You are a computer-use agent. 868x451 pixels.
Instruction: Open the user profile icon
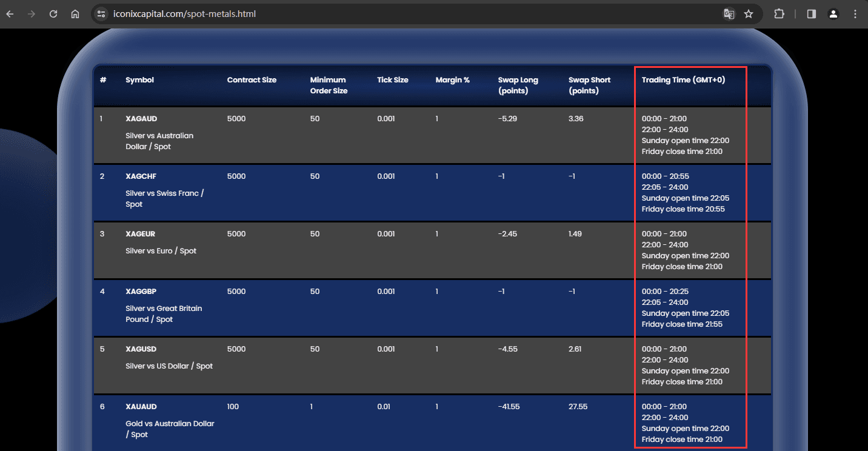click(x=833, y=14)
